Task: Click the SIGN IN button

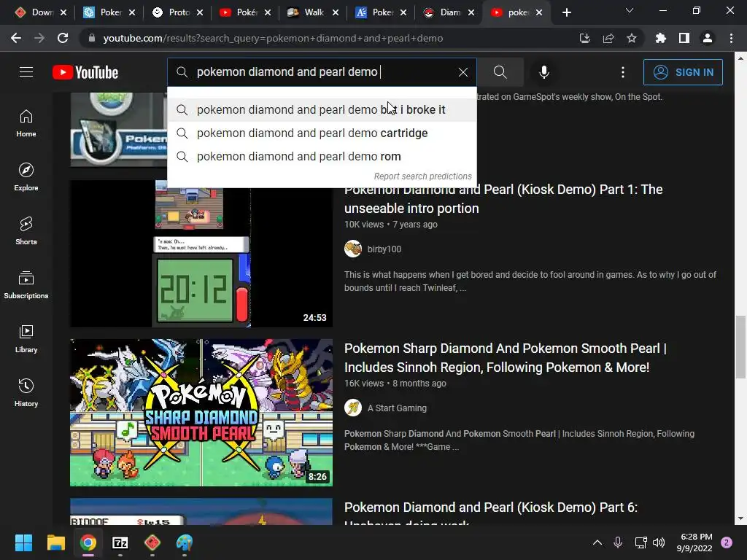Action: (x=683, y=72)
